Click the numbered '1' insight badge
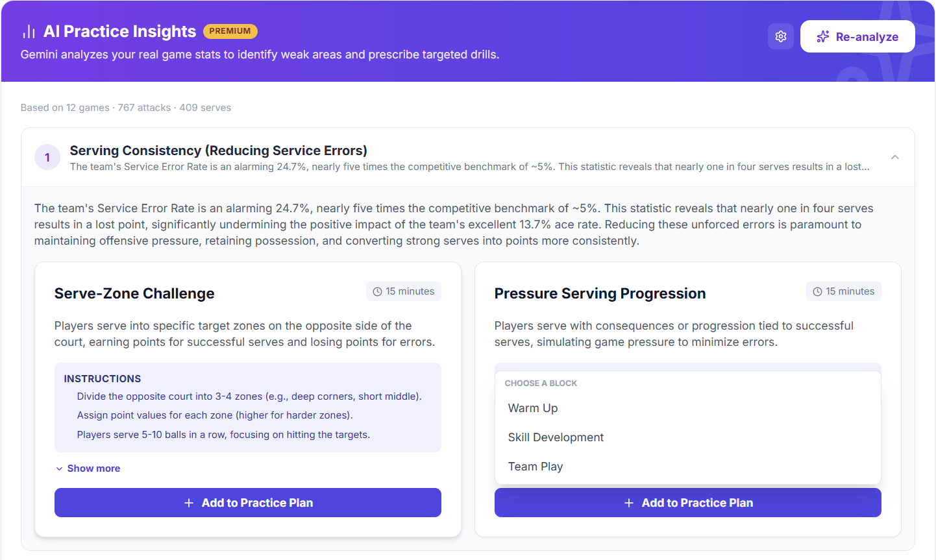The height and width of the screenshot is (560, 936). click(x=47, y=157)
